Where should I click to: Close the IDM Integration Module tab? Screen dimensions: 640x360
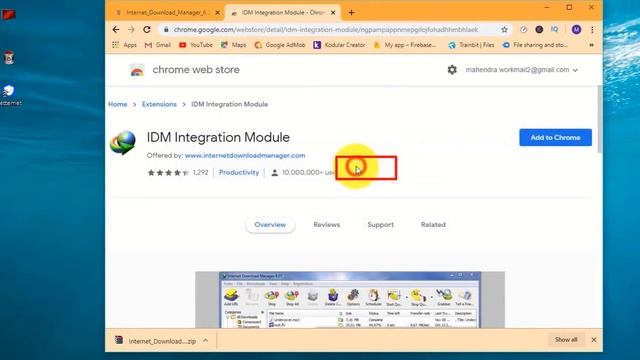click(333, 13)
